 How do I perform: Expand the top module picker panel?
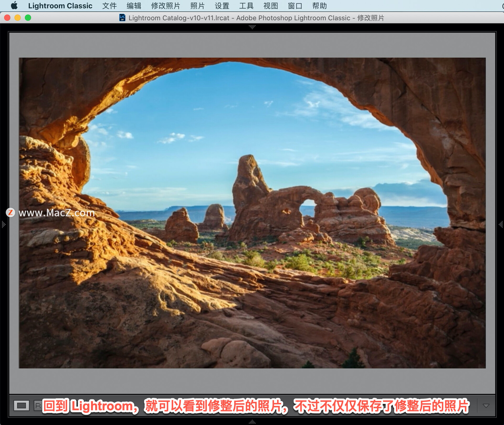[252, 27]
